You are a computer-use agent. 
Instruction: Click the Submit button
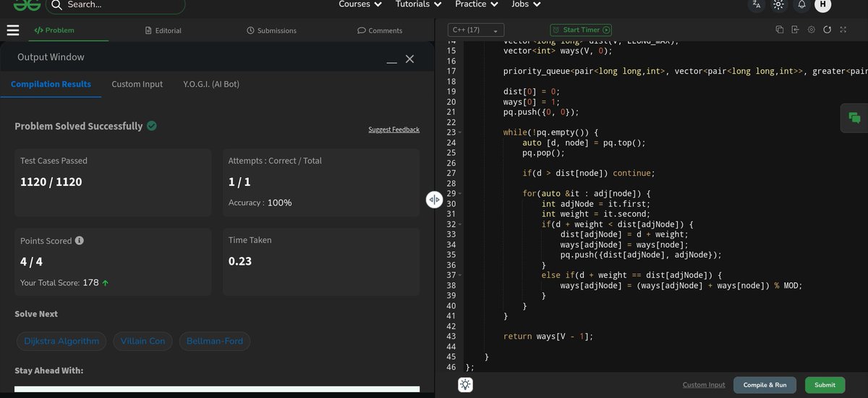825,385
